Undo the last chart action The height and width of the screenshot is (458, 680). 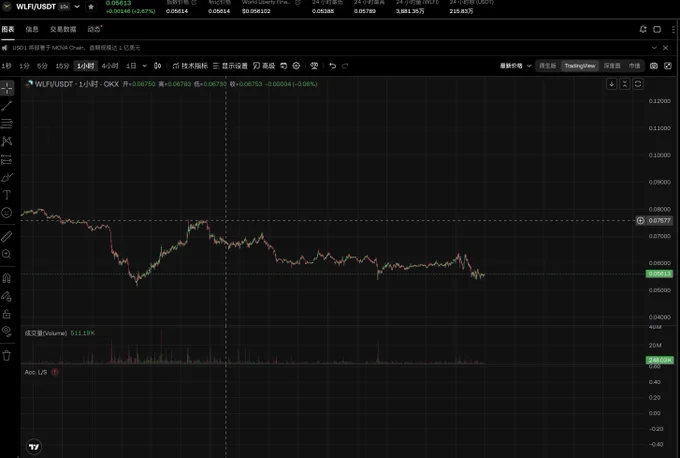click(333, 66)
